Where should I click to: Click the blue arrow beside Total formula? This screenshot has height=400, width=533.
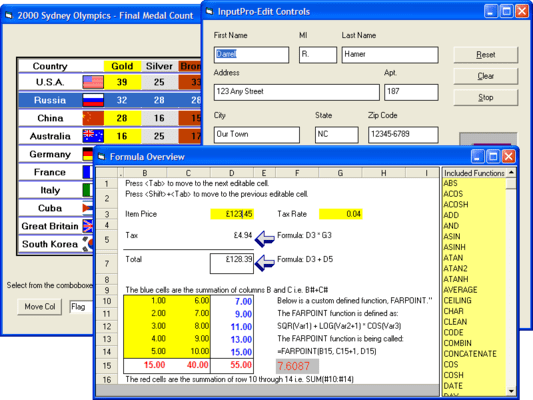265,263
